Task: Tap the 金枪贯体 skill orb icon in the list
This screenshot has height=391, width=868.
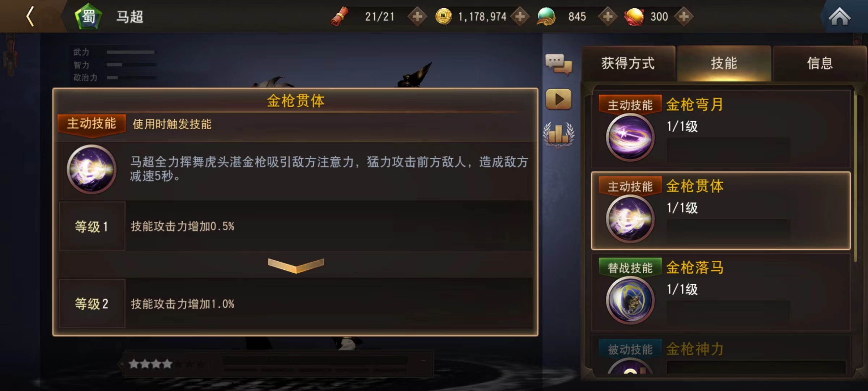Action: point(630,219)
